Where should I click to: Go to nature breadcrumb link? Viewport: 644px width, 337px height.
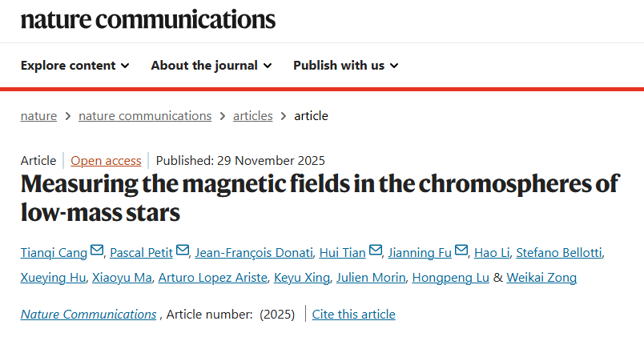point(38,115)
